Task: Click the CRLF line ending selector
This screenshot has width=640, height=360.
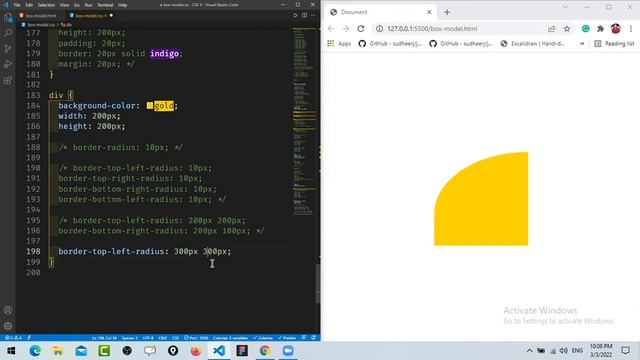Action: click(x=162, y=338)
